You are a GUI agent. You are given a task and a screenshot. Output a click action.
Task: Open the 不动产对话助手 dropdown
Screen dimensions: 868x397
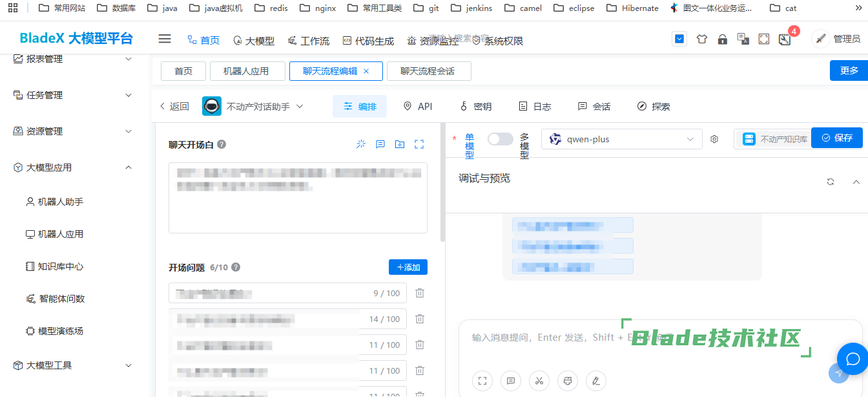264,107
